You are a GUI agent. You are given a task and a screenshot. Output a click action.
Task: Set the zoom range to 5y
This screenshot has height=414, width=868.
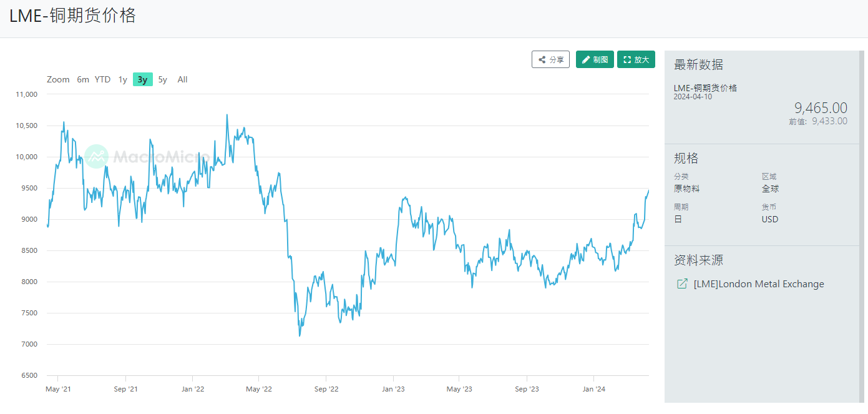162,79
